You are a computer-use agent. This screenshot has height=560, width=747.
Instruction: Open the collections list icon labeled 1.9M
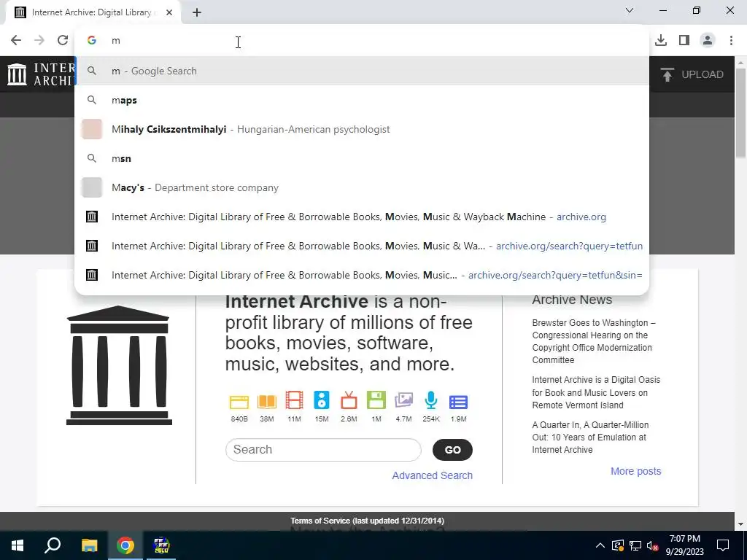[458, 402]
